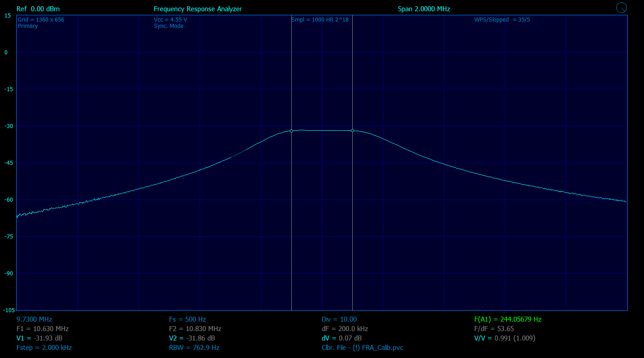Click the Div = 10.00 value
Screen dimensions: 644x358
tap(339, 319)
